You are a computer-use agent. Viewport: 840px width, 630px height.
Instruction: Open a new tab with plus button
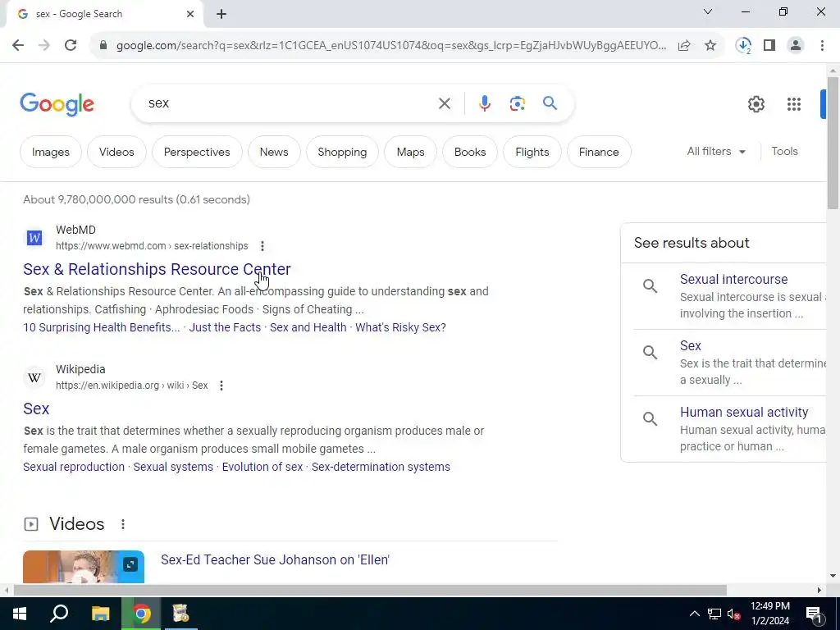221,14
